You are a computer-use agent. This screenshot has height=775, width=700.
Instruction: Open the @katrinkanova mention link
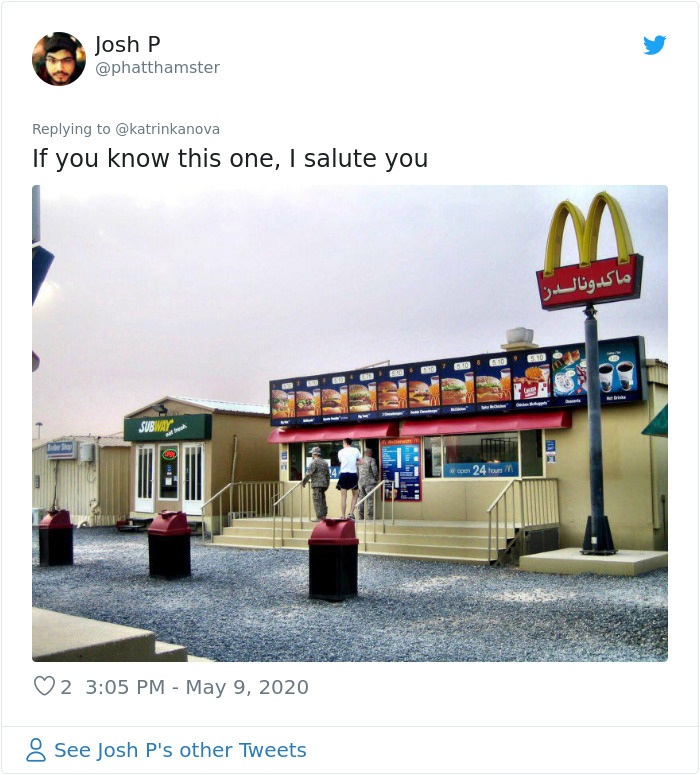tap(167, 129)
